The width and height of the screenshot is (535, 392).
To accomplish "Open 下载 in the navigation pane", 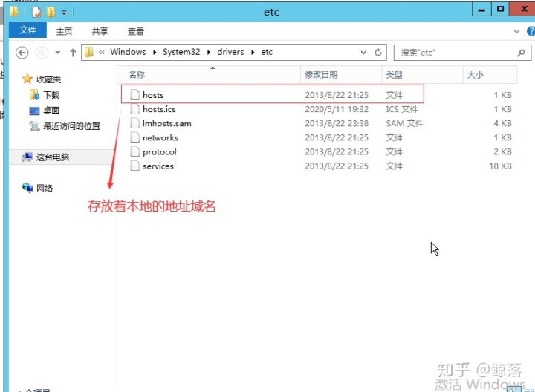I will pyautogui.click(x=51, y=95).
